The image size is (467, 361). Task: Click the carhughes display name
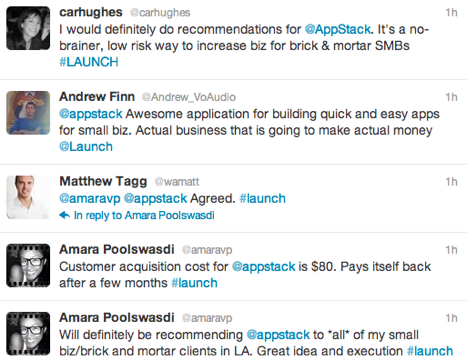91,12
